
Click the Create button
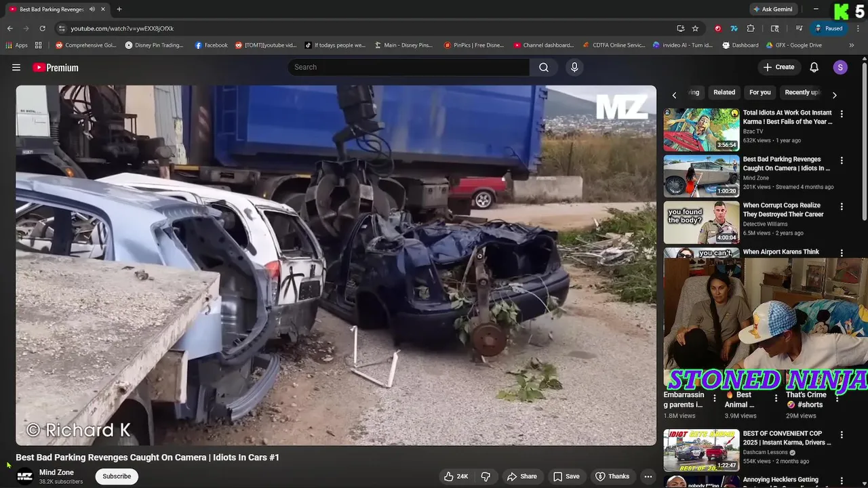[x=778, y=67]
